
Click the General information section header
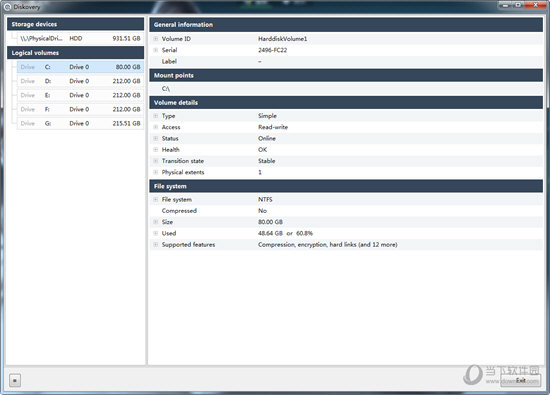346,25
